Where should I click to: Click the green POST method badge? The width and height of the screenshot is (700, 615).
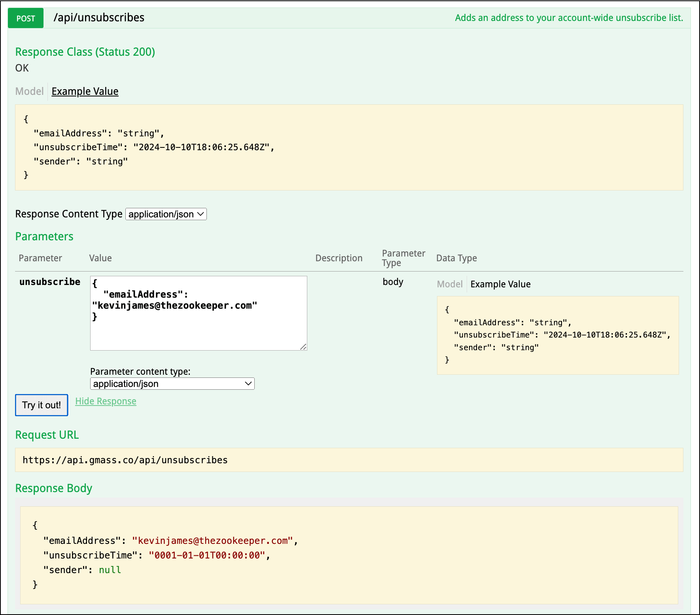click(26, 18)
